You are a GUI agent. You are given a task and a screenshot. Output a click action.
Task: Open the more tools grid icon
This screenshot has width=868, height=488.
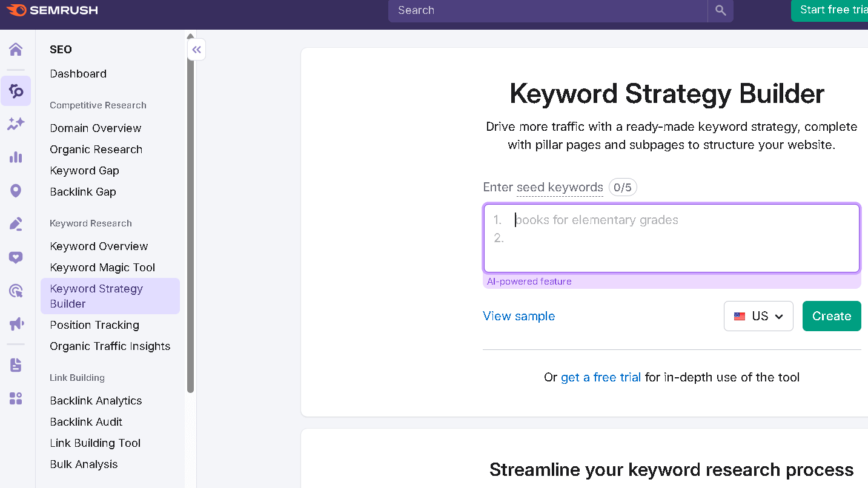pos(16,398)
